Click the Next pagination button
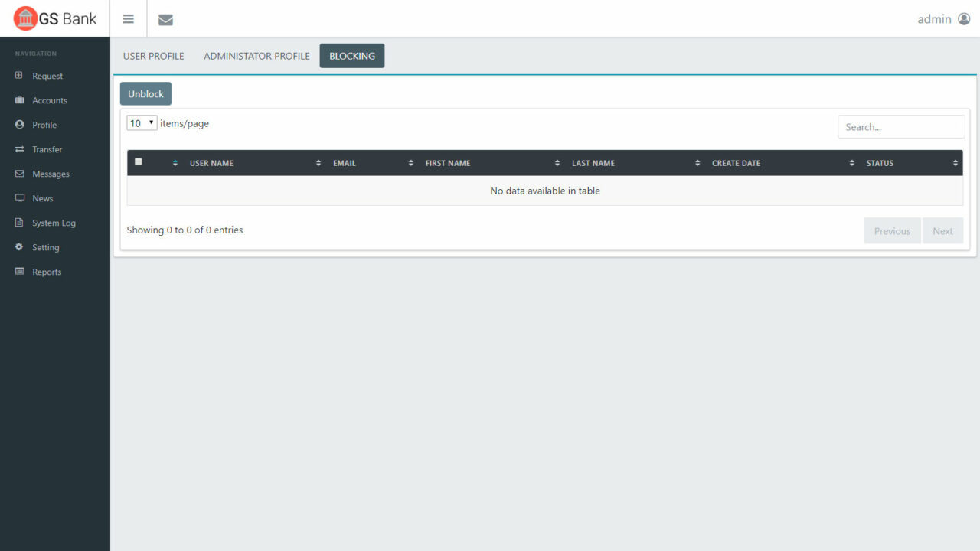The width and height of the screenshot is (980, 551). (942, 230)
